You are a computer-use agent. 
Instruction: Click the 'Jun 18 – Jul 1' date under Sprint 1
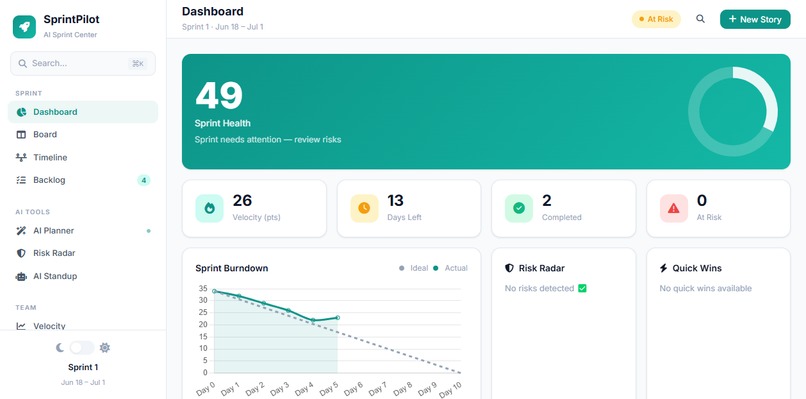(x=83, y=383)
